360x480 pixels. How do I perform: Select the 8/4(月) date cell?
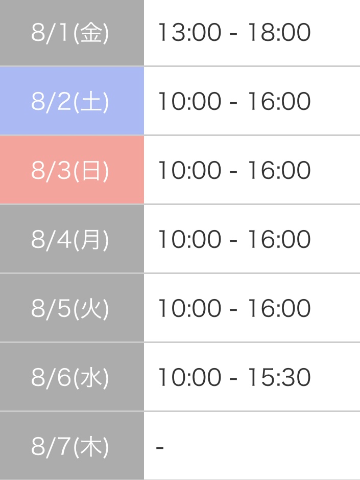72,239
